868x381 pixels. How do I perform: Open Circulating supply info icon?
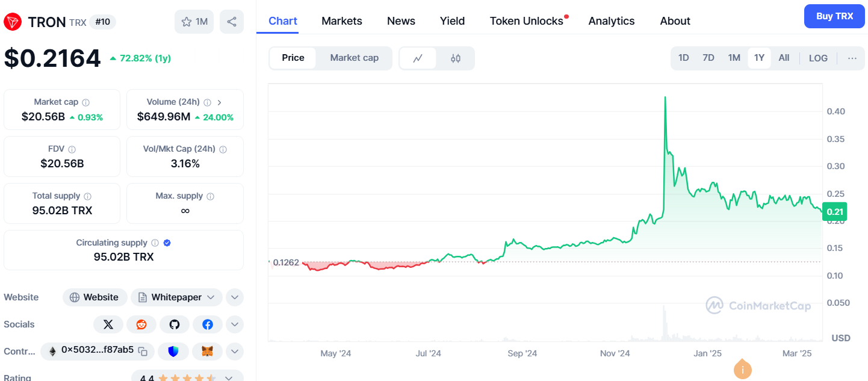pos(155,243)
